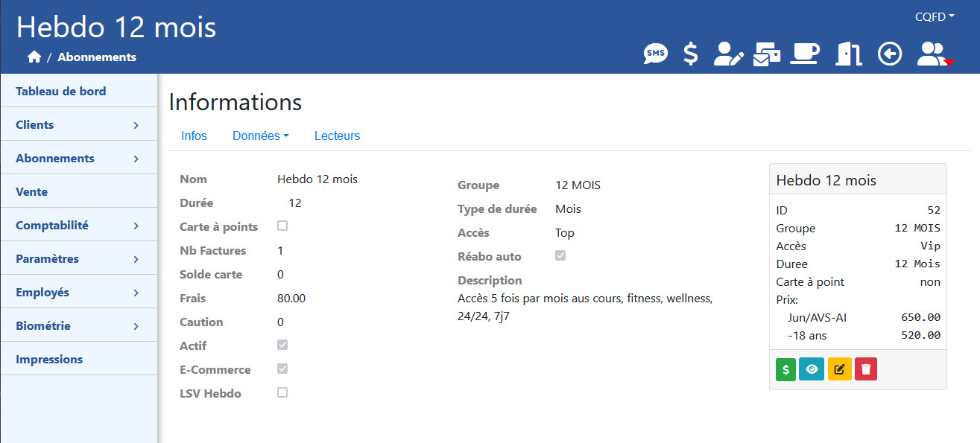This screenshot has height=443, width=980.
Task: Open the user edit icon in header
Action: [729, 54]
